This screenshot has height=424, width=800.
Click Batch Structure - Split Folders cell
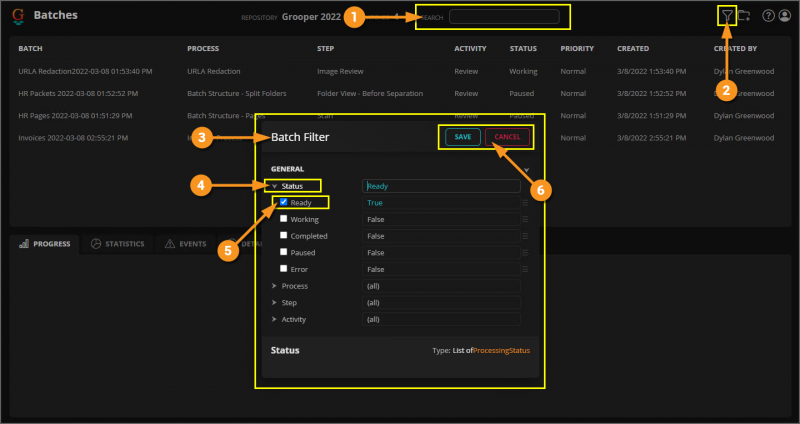[x=237, y=93]
